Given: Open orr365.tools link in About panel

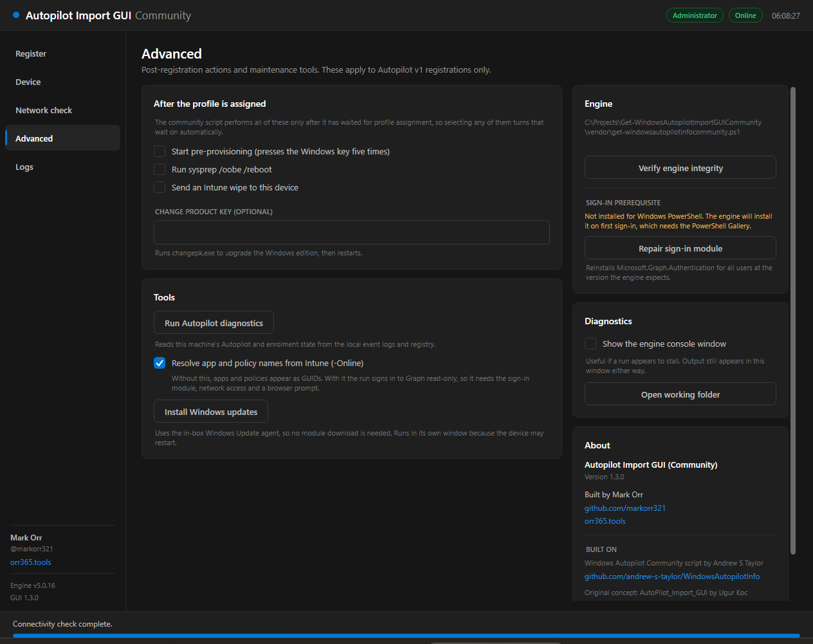Looking at the screenshot, I should tap(605, 521).
